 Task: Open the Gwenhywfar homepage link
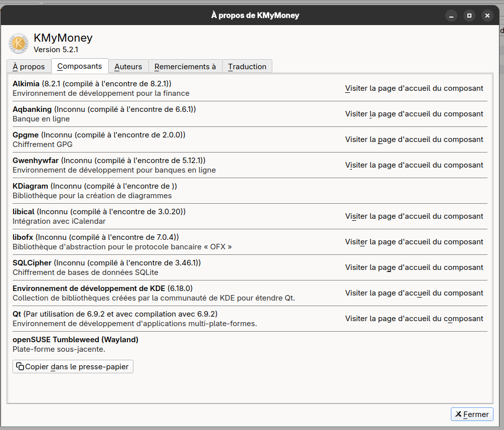[414, 165]
